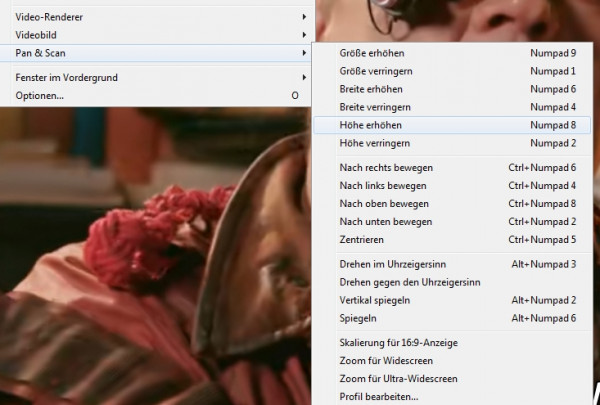The height and width of the screenshot is (405, 600).
Task: Choose Größe verringern
Action: 452,71
